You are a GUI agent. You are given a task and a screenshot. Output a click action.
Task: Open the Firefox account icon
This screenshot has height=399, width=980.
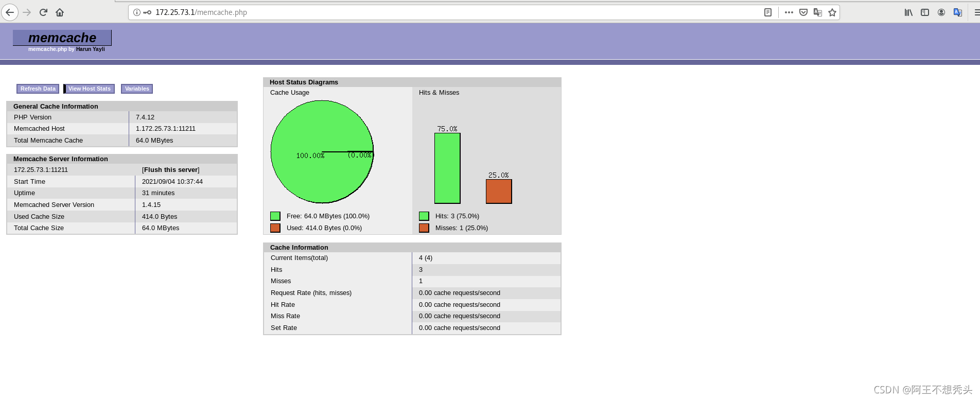[x=941, y=12]
